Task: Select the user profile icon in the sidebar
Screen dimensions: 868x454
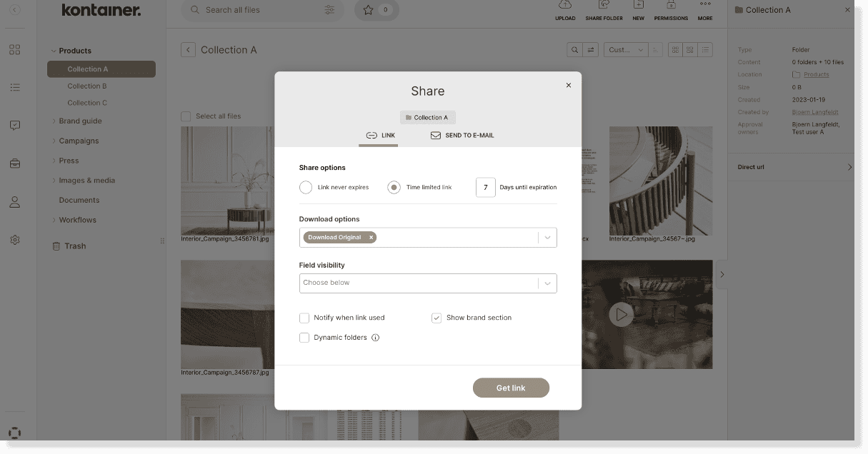Action: pyautogui.click(x=15, y=202)
